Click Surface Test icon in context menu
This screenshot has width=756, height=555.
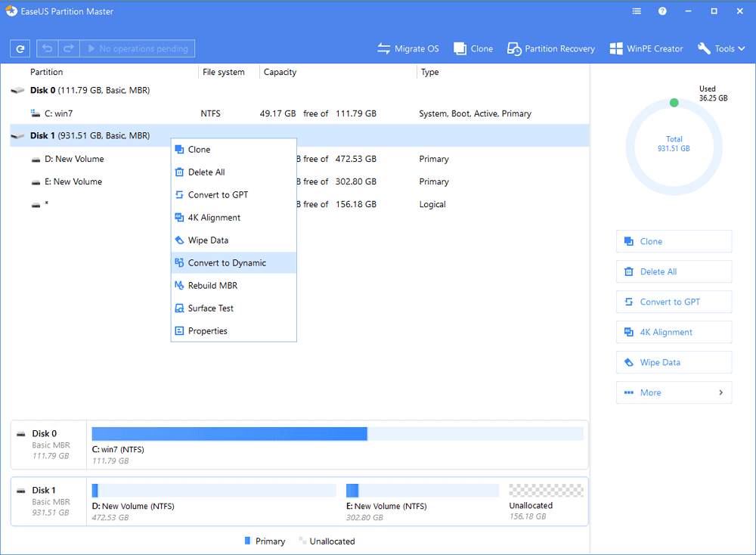(x=179, y=308)
